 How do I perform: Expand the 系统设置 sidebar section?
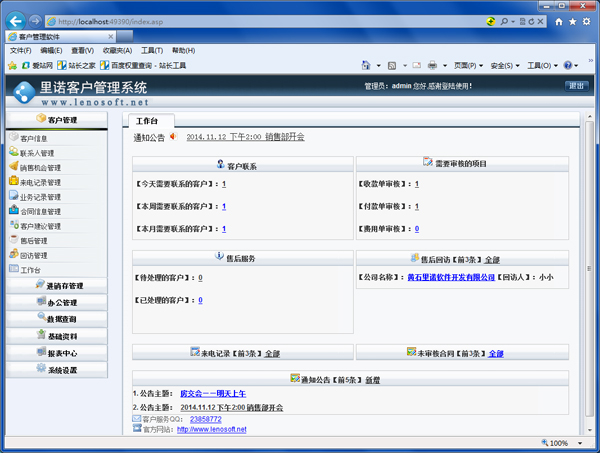point(57,370)
